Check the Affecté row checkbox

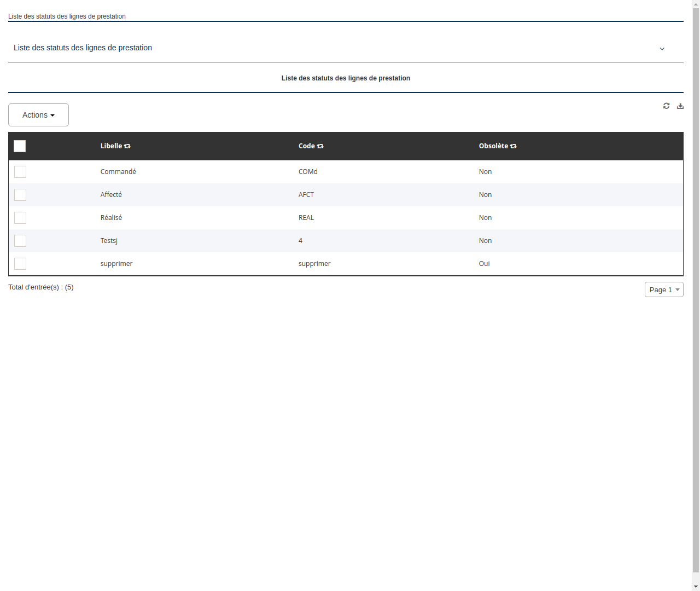tap(20, 195)
